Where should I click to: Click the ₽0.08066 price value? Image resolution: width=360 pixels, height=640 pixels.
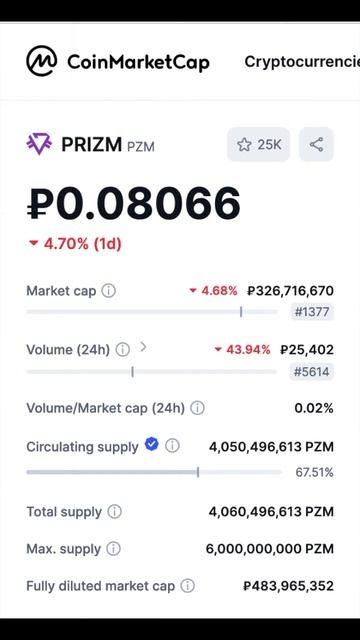[x=133, y=203]
